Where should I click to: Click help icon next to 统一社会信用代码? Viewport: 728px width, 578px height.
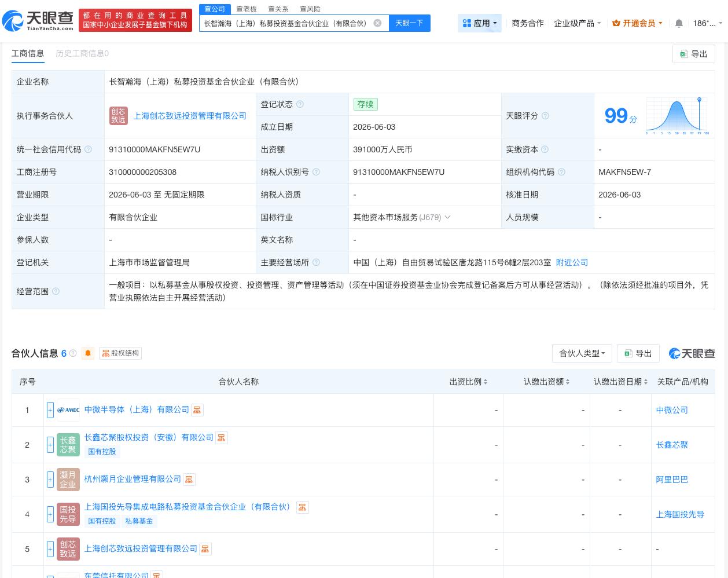pyautogui.click(x=88, y=149)
